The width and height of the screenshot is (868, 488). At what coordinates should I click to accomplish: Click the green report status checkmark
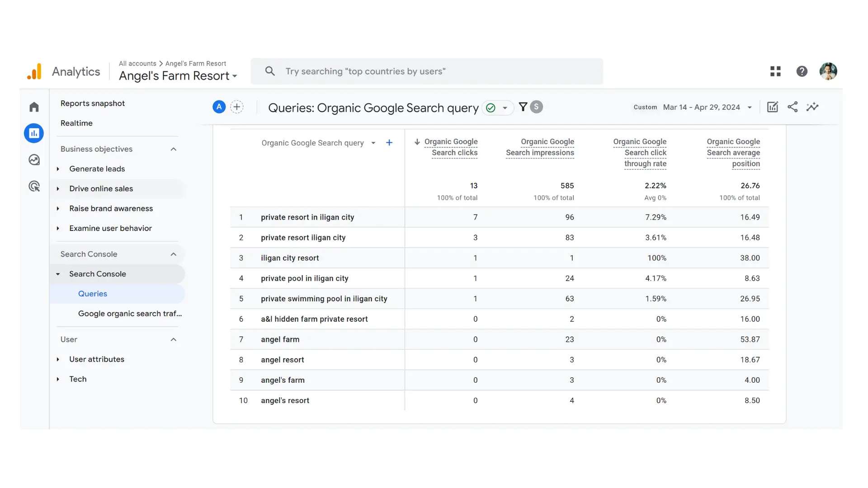pos(491,108)
